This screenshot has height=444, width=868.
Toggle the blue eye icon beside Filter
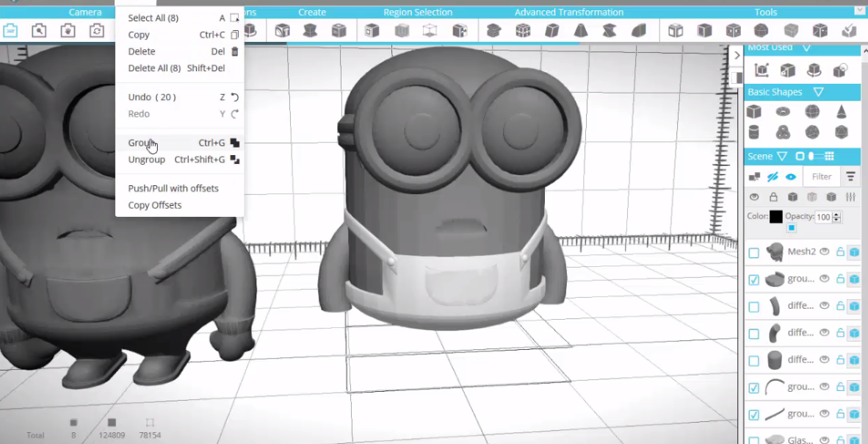coord(790,177)
